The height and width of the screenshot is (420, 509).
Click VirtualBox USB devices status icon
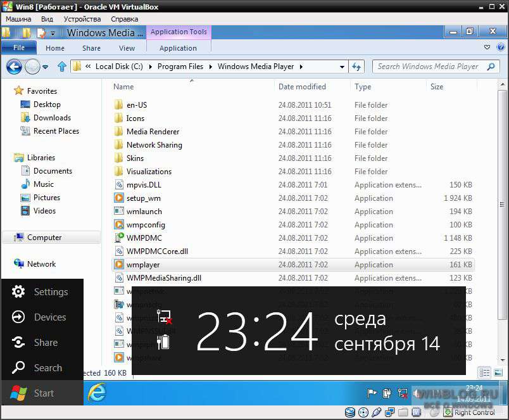tap(376, 412)
